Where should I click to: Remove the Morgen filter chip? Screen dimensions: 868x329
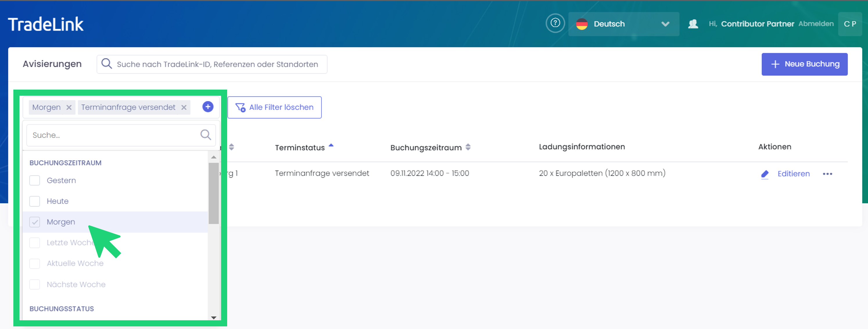[69, 107]
